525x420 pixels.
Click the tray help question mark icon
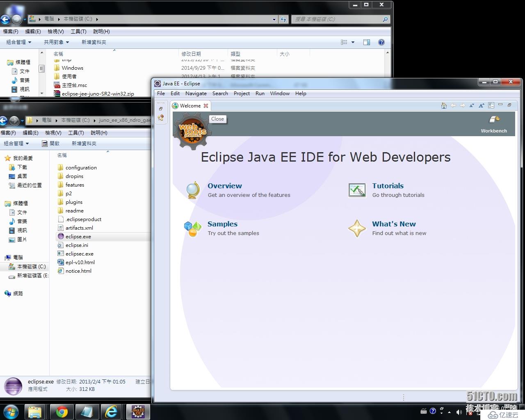pyautogui.click(x=433, y=411)
